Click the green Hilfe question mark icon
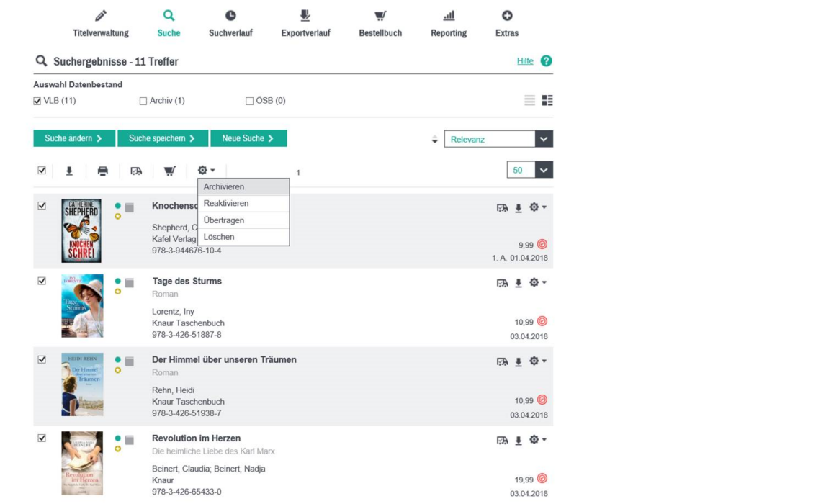821x504 pixels. [546, 61]
